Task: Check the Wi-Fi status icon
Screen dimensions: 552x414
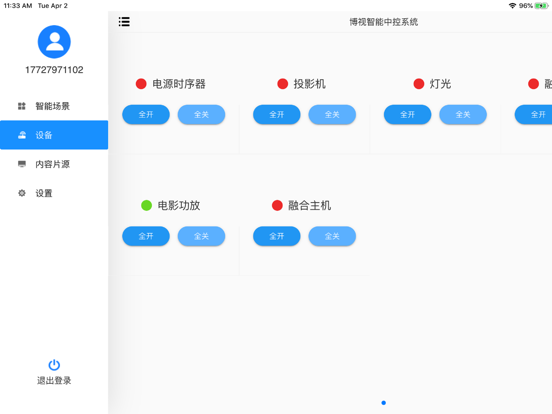Action: [x=513, y=6]
